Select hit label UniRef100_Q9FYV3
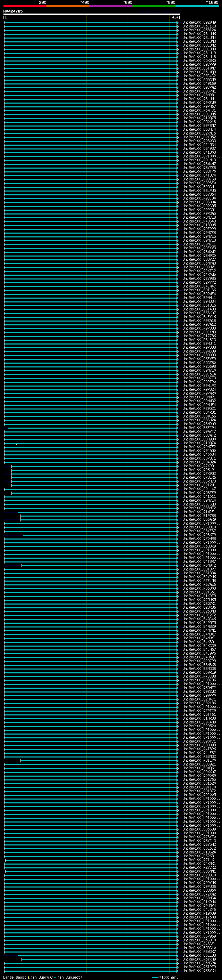Image resolution: width=222 pixels, height=980 pixels. [x=199, y=248]
